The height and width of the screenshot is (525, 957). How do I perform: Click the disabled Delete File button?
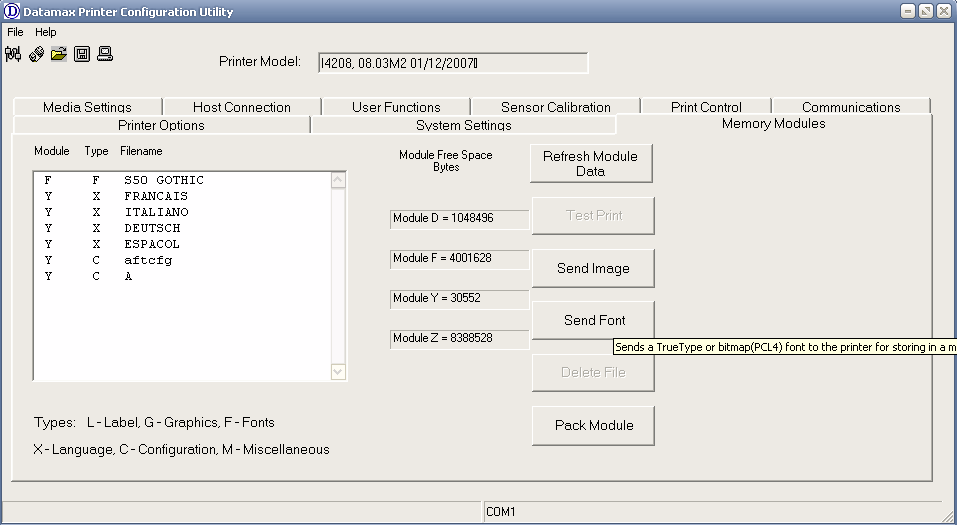click(x=593, y=372)
